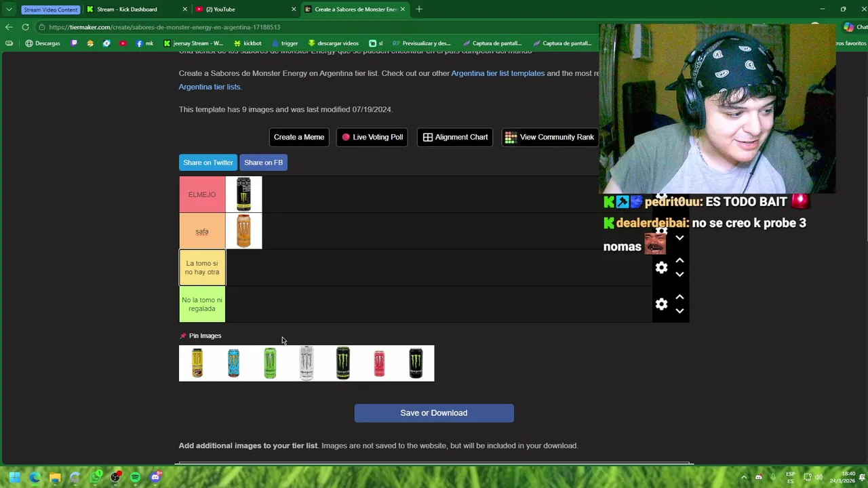
Task: Open the trigger bookmark
Action: tap(285, 43)
